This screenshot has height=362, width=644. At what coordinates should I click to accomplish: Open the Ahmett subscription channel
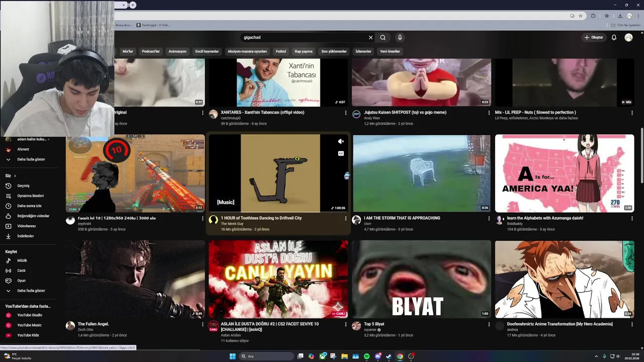pos(23,149)
